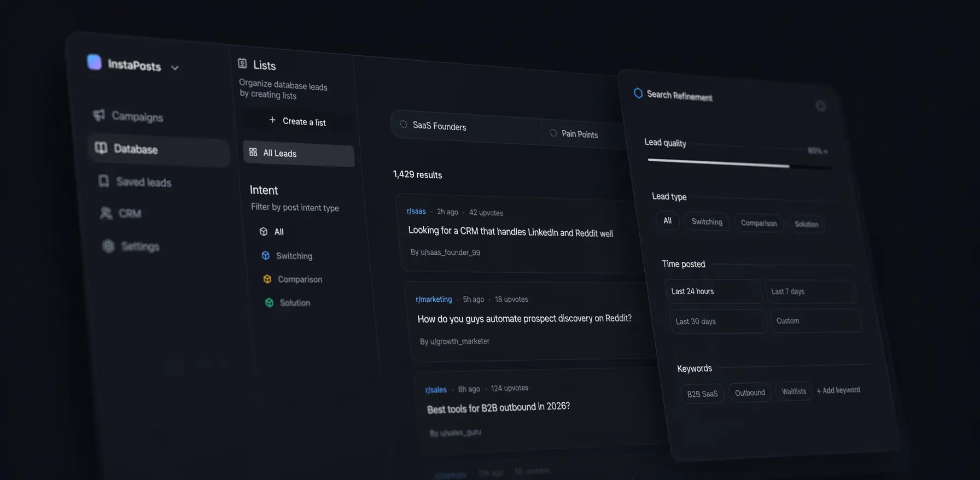Click the CRM people icon
Viewport: 980px width, 480px height.
pos(106,213)
